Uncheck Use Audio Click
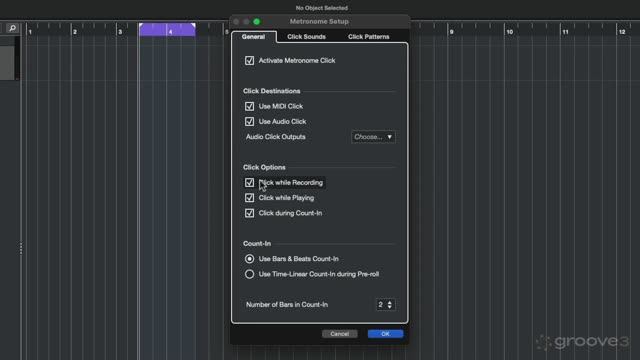 coord(249,121)
